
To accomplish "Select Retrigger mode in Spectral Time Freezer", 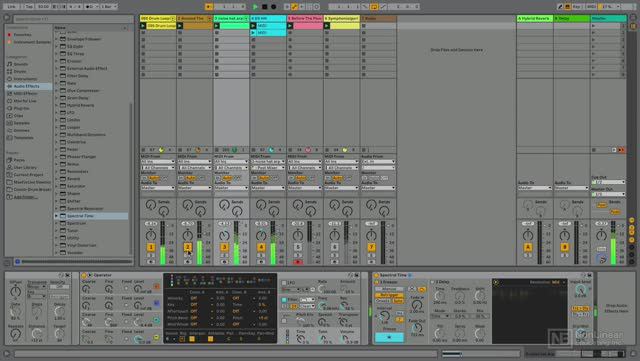I will [389, 295].
